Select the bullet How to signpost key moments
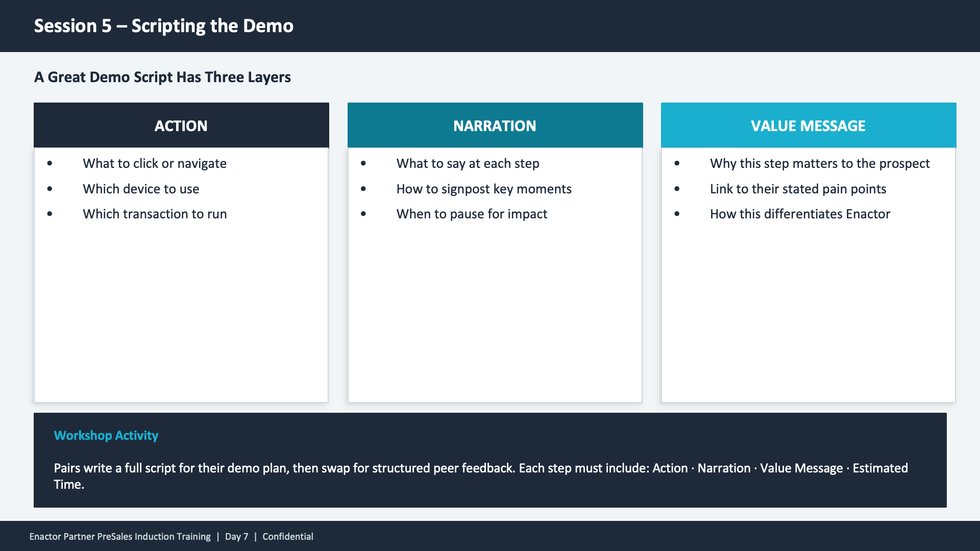Viewport: 980px width, 551px height. coord(484,189)
